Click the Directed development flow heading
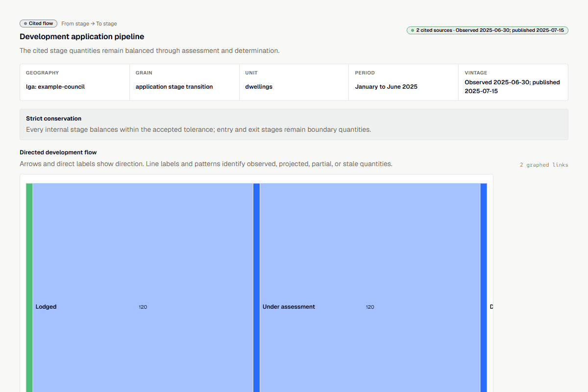Image resolution: width=588 pixels, height=392 pixels. click(x=58, y=152)
